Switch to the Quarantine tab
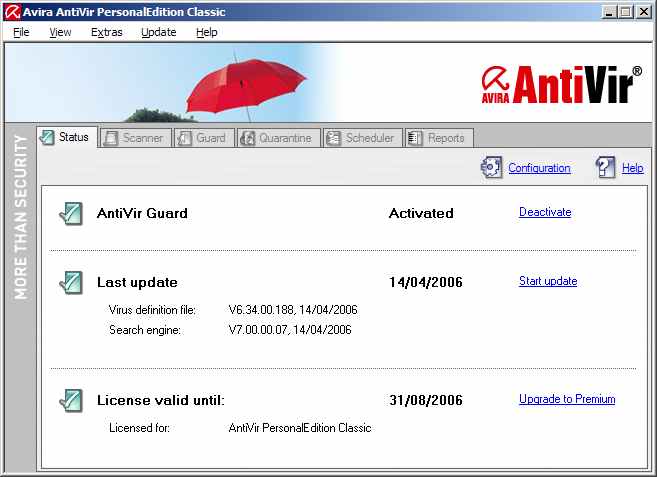Viewport: 657px width, 477px height. click(x=279, y=138)
